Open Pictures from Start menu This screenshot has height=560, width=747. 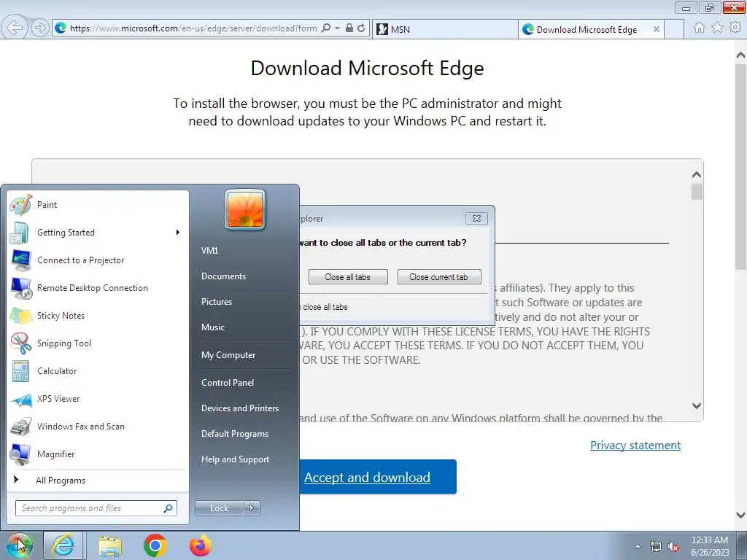216,302
